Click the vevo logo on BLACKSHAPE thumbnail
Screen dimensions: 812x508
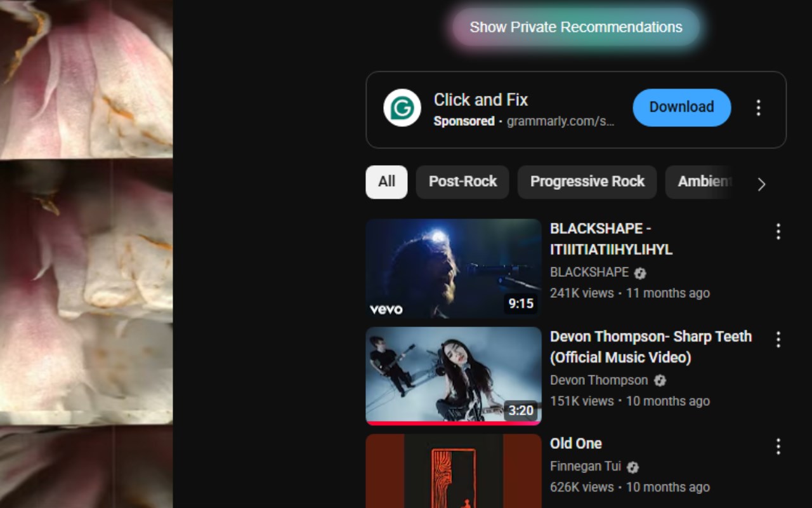(386, 309)
